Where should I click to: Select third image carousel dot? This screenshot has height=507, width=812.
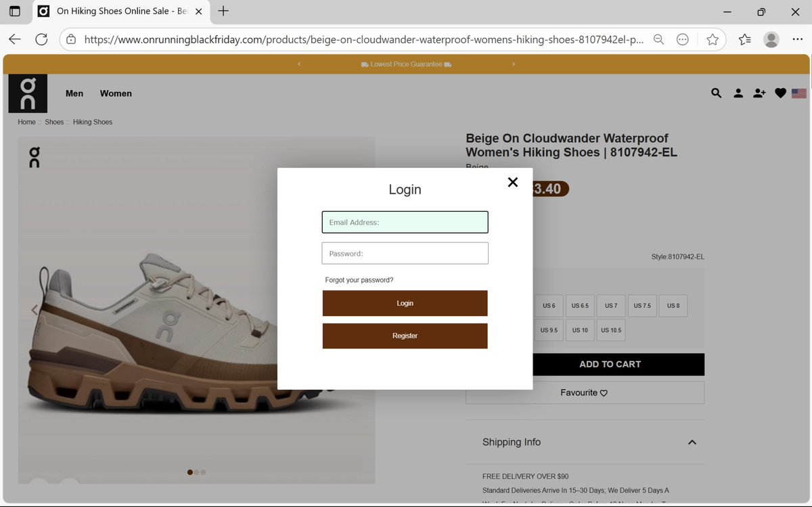(204, 472)
